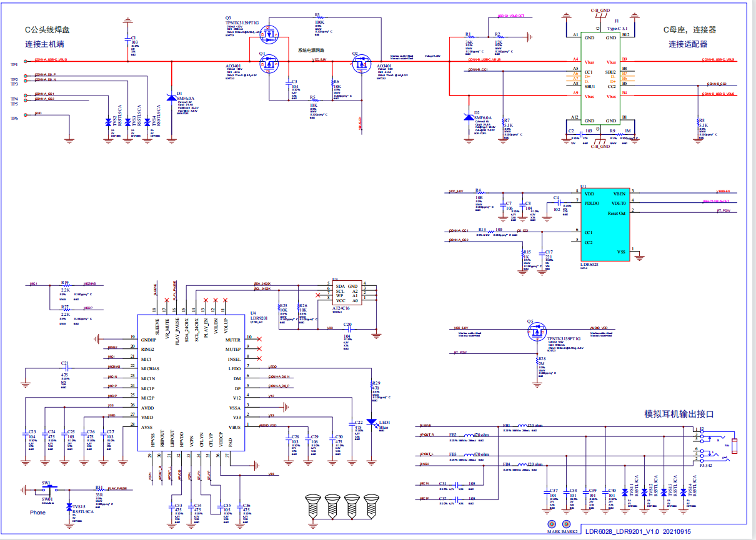
Task: Select the "模拟耳机输出接口" heading
Action: pyautogui.click(x=679, y=414)
